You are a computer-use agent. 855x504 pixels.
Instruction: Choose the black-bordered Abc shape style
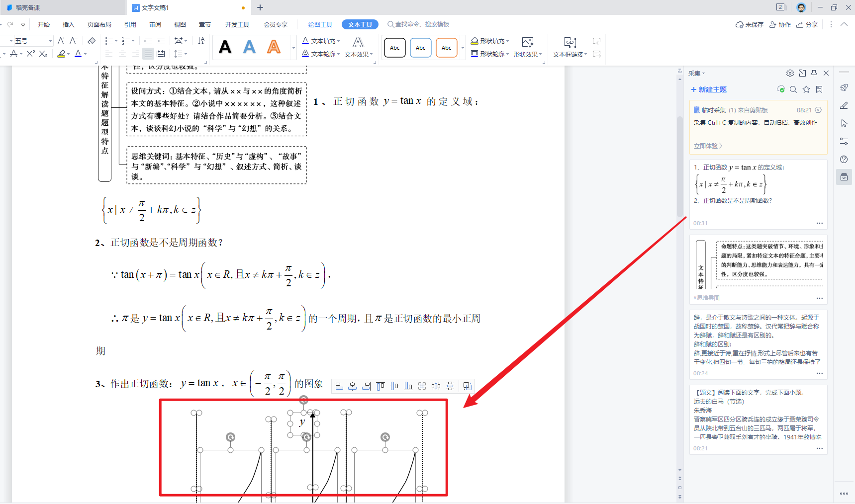click(395, 48)
